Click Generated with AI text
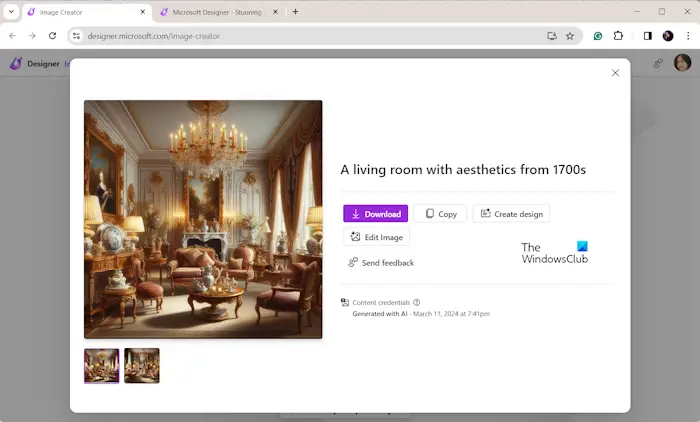 coord(380,313)
